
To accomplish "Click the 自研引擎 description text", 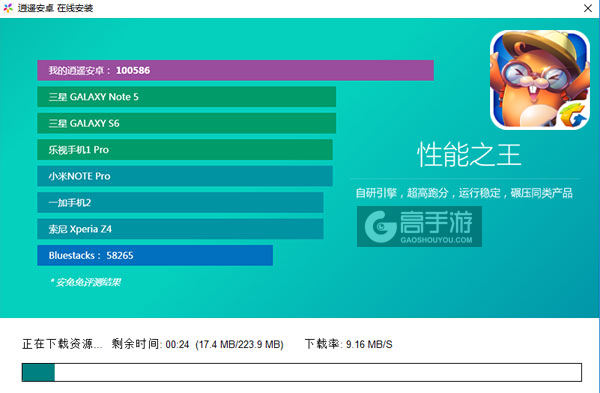I will (x=464, y=193).
